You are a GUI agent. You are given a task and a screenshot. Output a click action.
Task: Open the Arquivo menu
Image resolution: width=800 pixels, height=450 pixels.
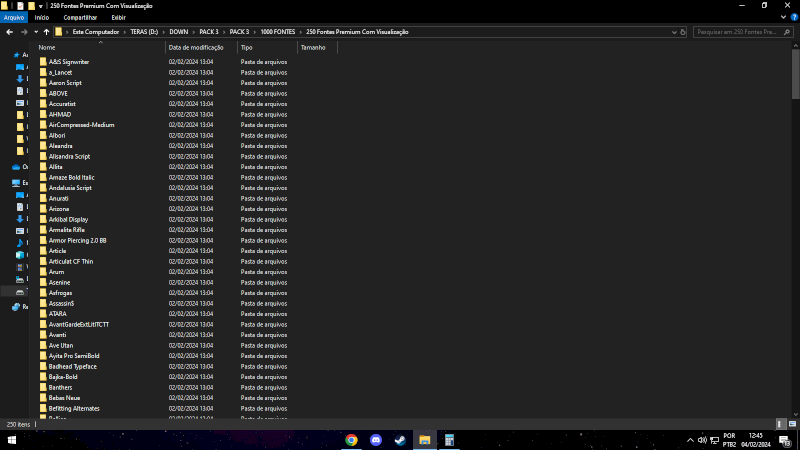coord(13,17)
